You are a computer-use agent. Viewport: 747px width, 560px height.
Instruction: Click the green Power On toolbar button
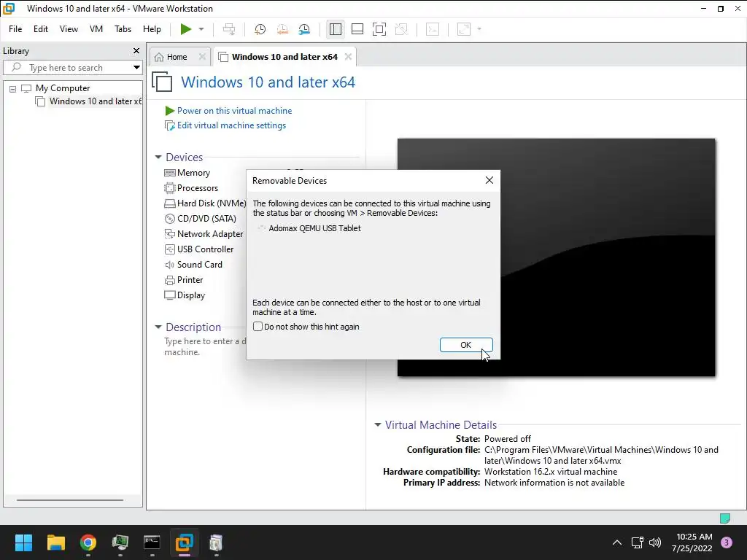[186, 29]
